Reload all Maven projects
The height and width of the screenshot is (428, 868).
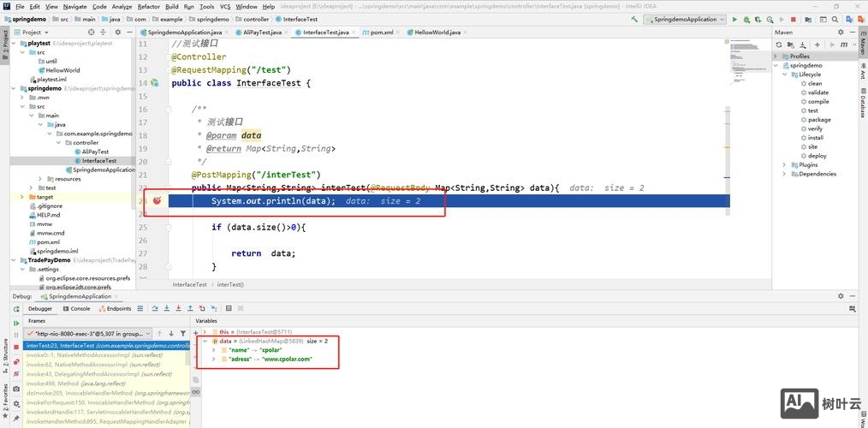(x=779, y=45)
